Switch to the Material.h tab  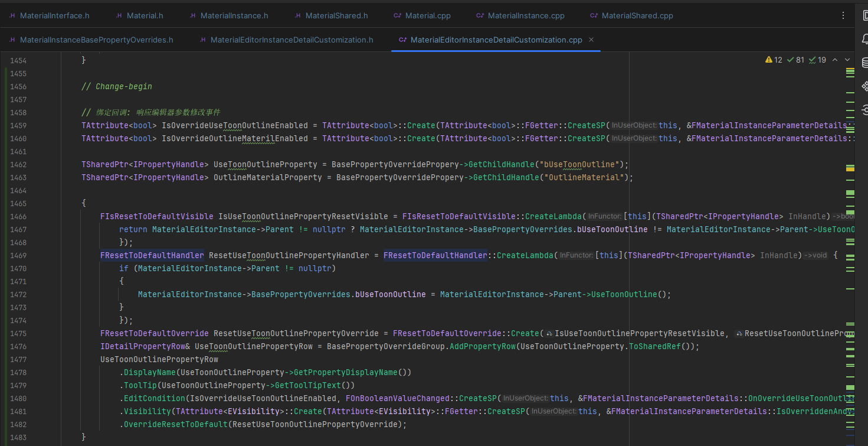pos(145,15)
